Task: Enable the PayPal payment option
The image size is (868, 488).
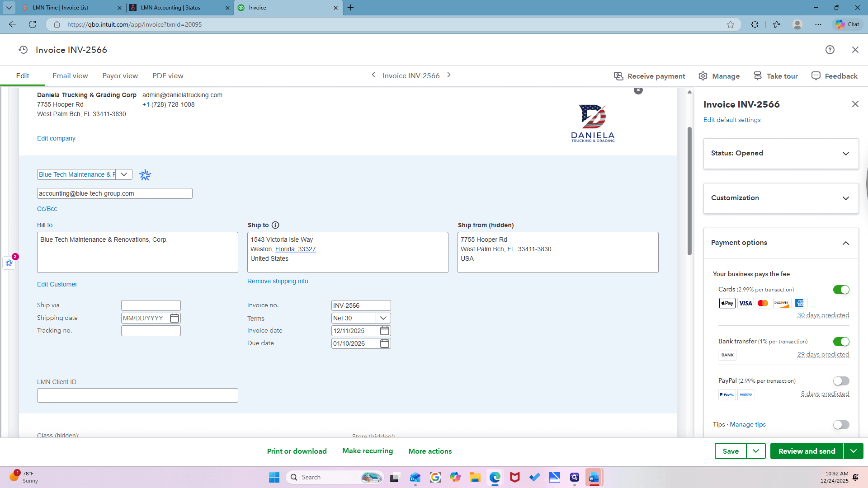Action: (841, 381)
